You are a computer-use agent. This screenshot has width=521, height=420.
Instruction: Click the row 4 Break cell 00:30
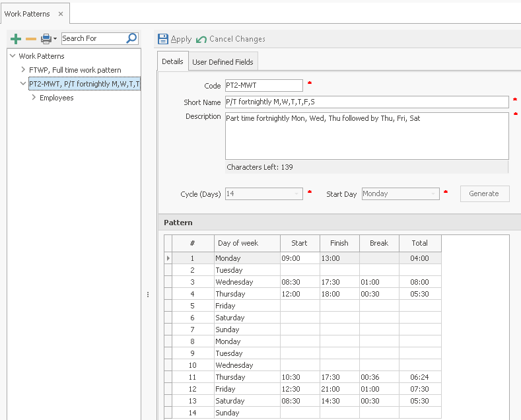[379, 294]
